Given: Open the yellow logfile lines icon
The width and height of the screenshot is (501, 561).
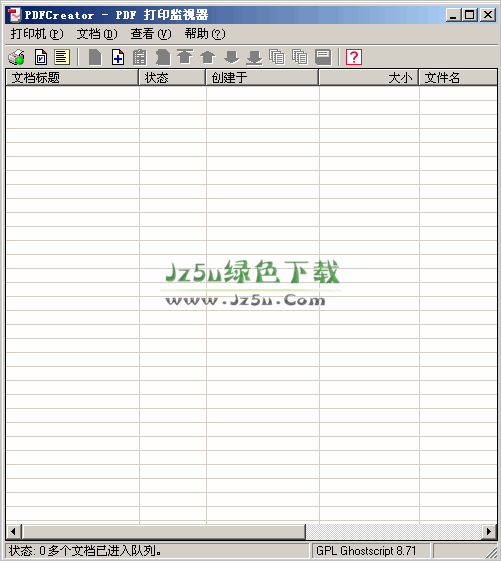Looking at the screenshot, I should point(62,57).
